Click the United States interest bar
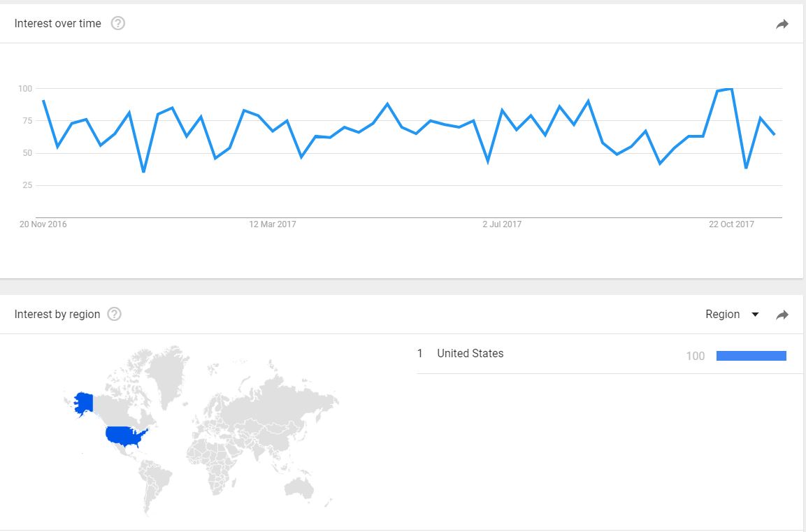The height and width of the screenshot is (532, 806). (751, 356)
